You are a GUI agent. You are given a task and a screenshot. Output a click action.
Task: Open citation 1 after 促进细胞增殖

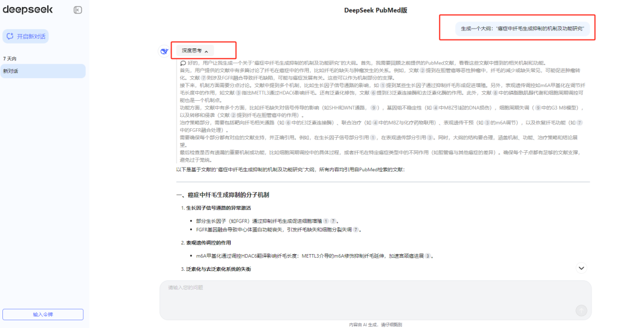pos(326,221)
